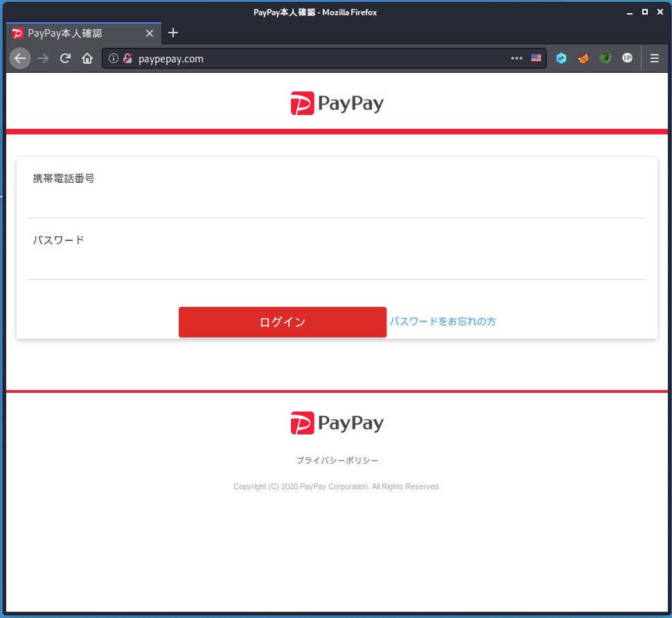Click the Copyright 2020 PayPay Corporation text
The height and width of the screenshot is (618, 672).
point(337,486)
